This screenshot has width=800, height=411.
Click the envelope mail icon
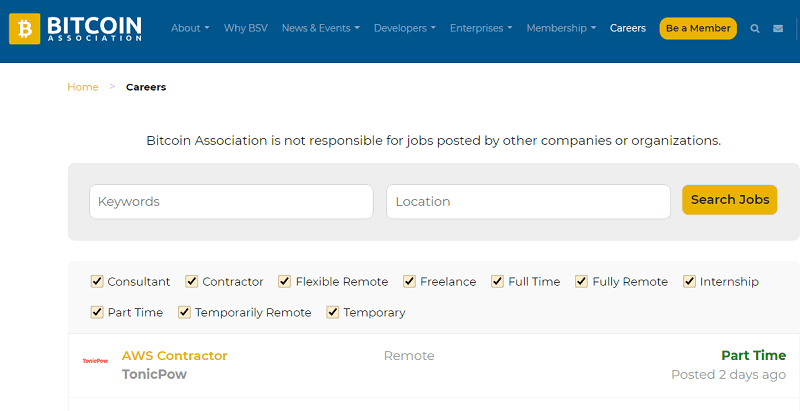778,29
